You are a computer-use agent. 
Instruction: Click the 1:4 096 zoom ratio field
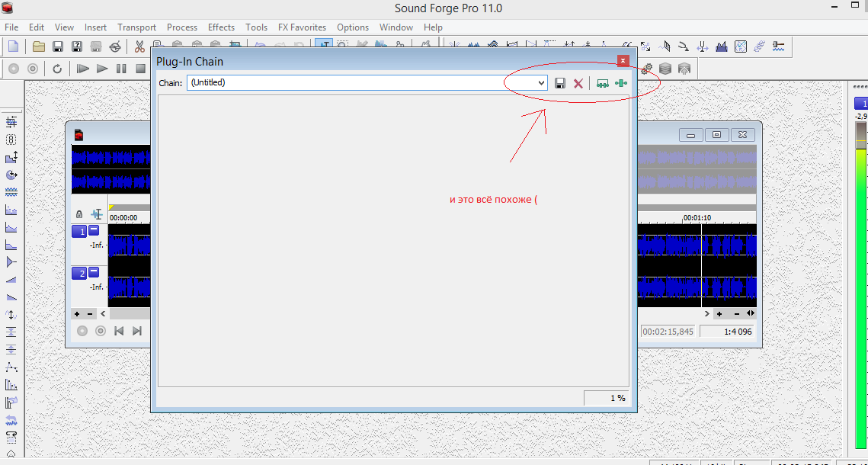click(727, 332)
